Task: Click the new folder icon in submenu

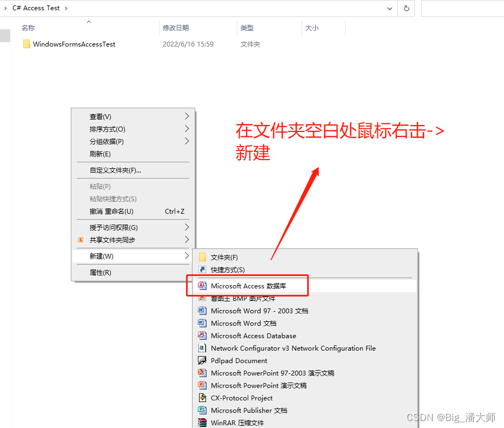Action: (x=202, y=257)
